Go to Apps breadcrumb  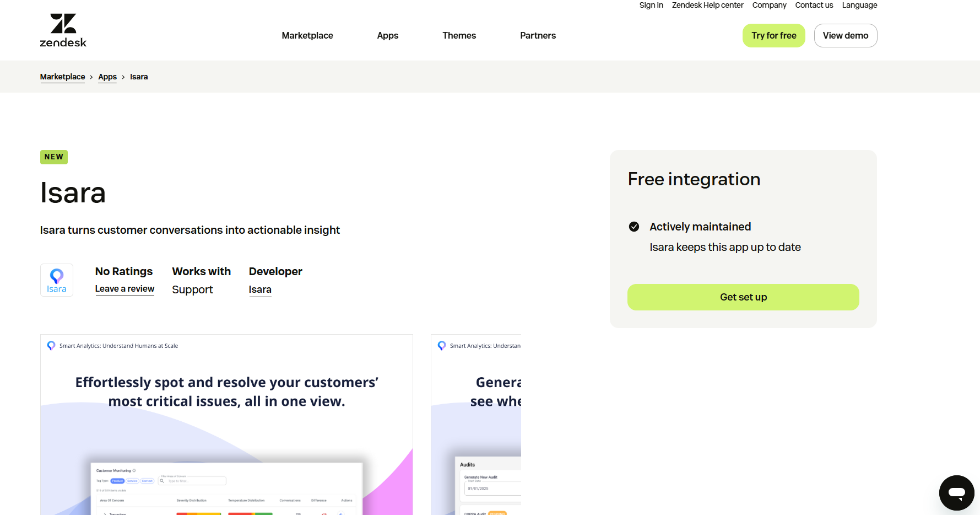click(107, 77)
